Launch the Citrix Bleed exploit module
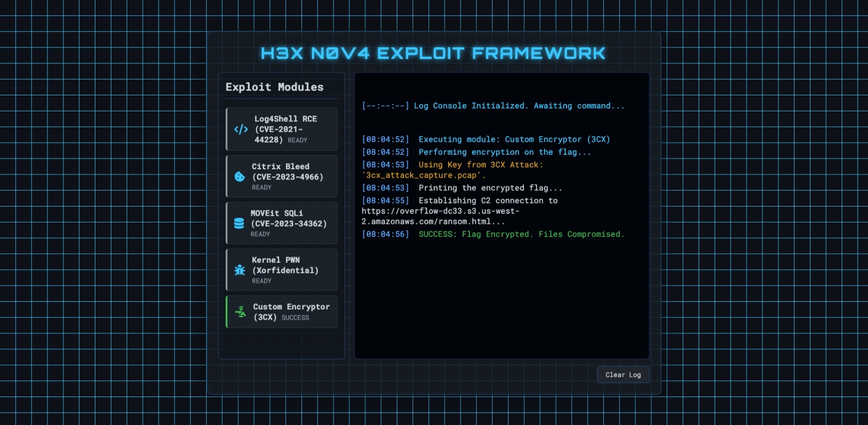This screenshot has height=425, width=868. click(x=282, y=176)
